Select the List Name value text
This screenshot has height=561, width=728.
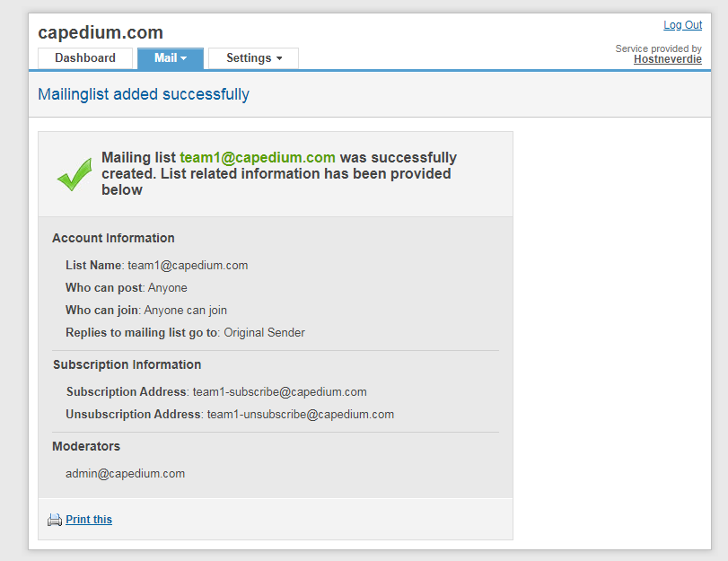click(188, 266)
